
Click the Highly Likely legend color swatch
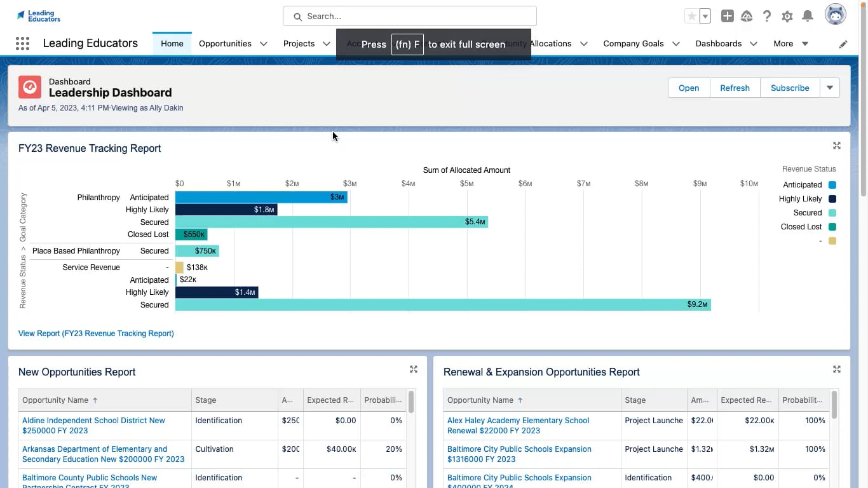(832, 199)
